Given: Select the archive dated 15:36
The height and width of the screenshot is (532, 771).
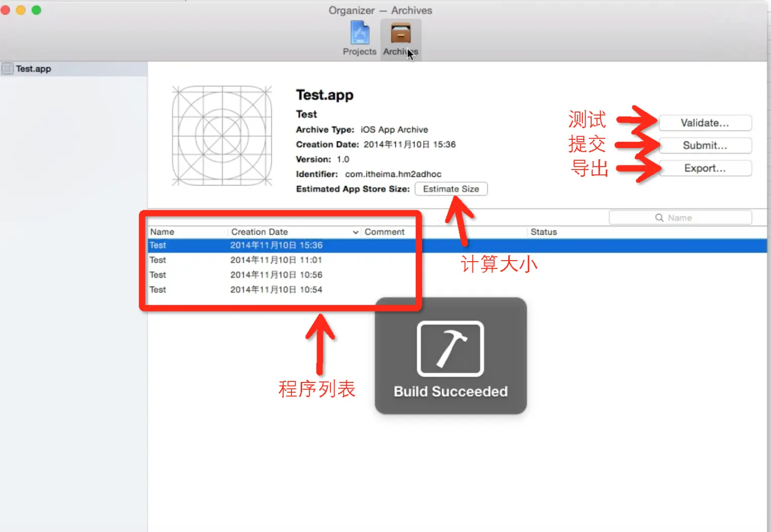Looking at the screenshot, I should click(x=457, y=245).
